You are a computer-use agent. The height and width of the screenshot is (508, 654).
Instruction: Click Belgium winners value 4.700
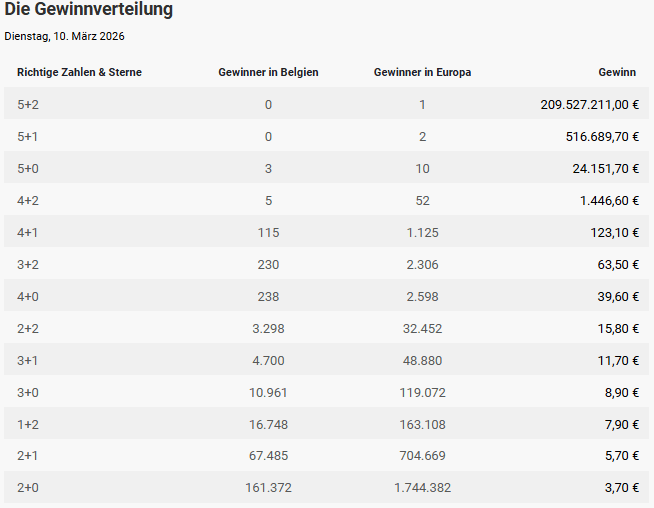pos(268,361)
